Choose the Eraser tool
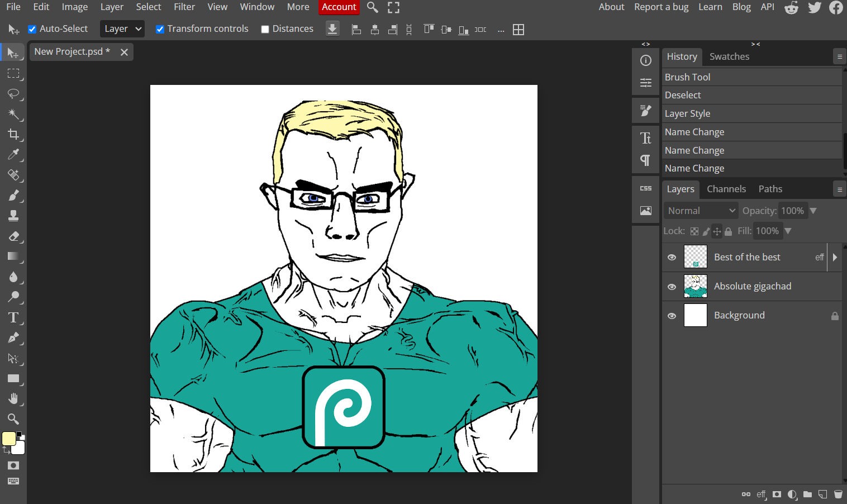The width and height of the screenshot is (847, 504). click(13, 236)
